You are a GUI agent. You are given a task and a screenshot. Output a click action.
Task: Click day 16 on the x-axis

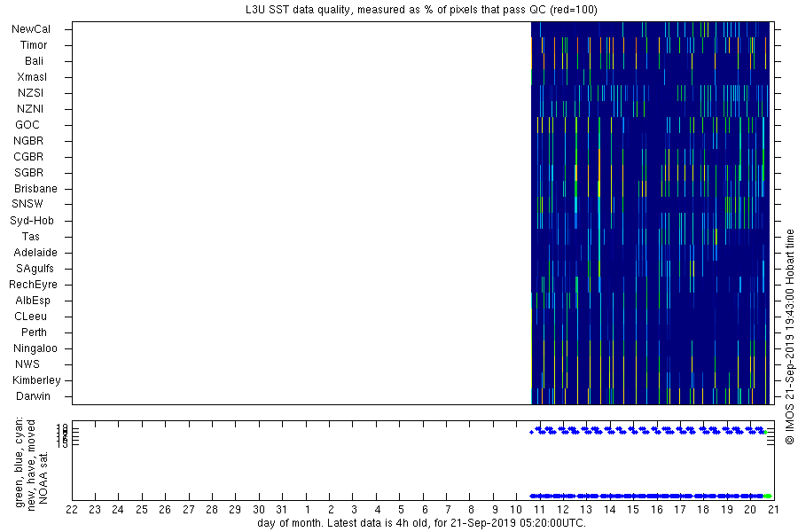point(656,510)
